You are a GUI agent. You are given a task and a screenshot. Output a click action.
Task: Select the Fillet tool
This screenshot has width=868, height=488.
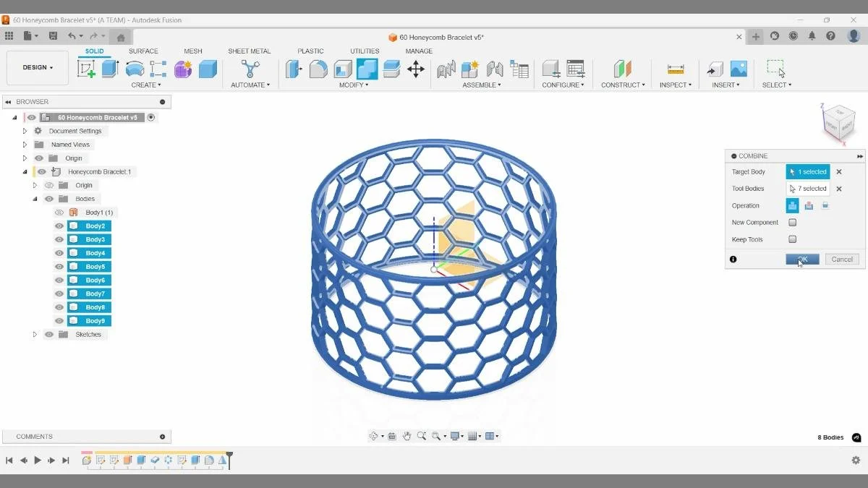pos(318,69)
